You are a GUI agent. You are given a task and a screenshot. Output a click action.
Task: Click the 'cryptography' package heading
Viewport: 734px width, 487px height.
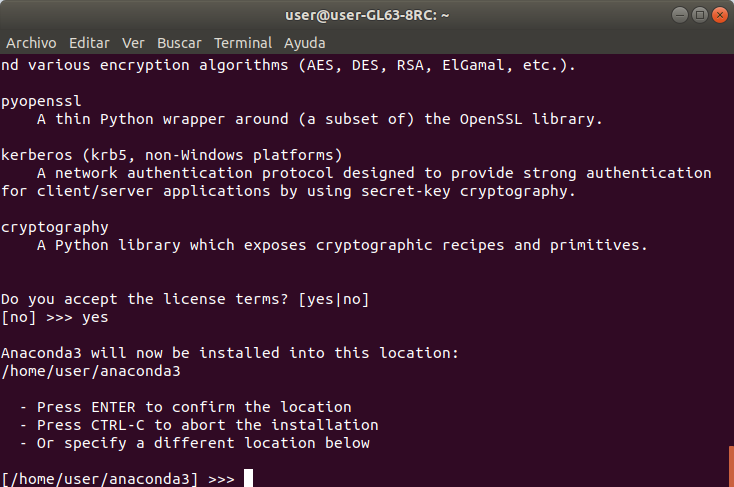tap(55, 228)
